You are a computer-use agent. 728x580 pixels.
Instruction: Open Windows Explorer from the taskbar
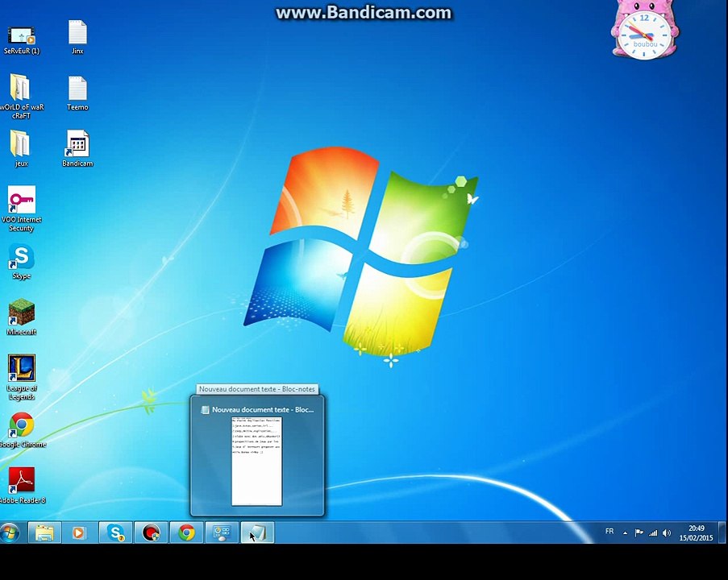point(44,532)
